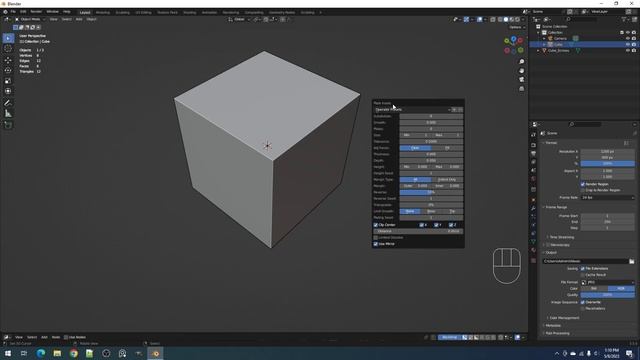Select the Rotate tool
640x360 pixels.
coord(8,70)
